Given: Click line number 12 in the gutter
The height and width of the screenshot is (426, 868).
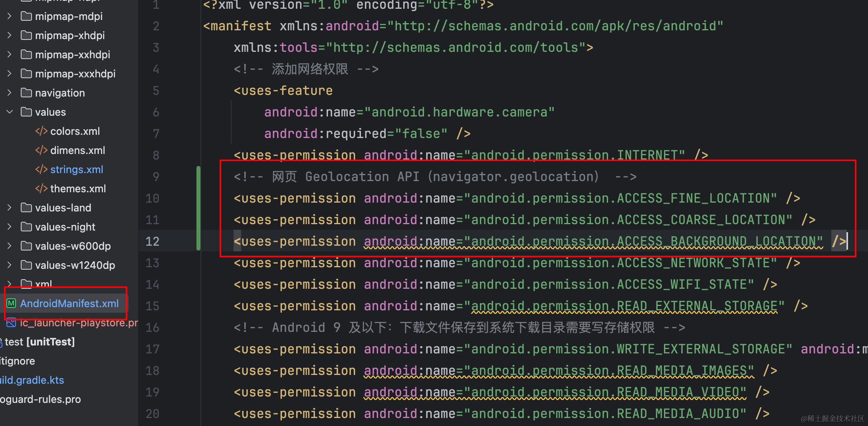Looking at the screenshot, I should 152,241.
